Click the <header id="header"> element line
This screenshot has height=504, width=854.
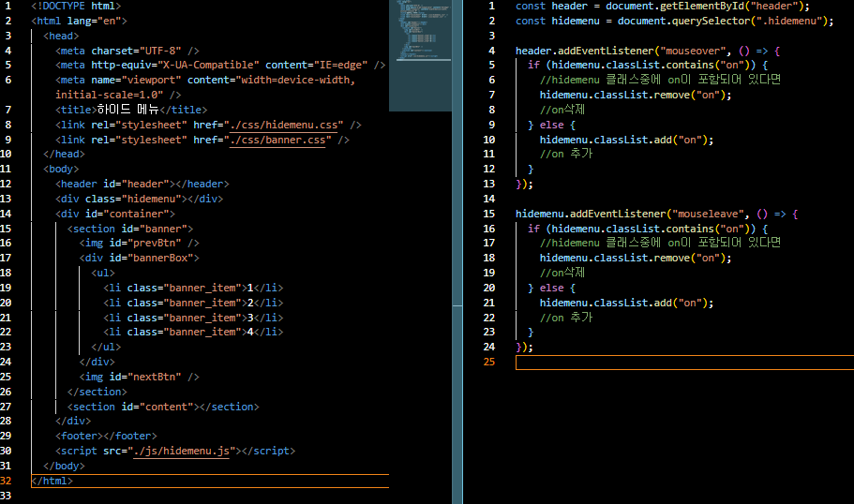point(142,184)
